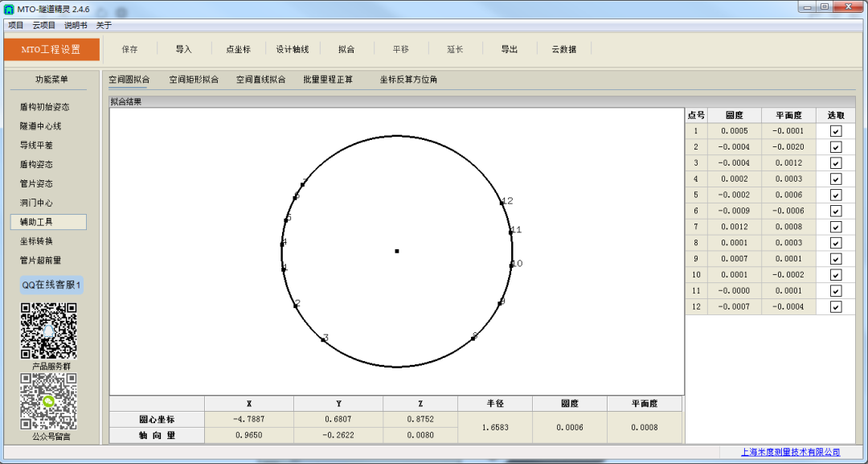The height and width of the screenshot is (464, 868).
Task: Click the upper QR code image
Action: tap(48, 331)
